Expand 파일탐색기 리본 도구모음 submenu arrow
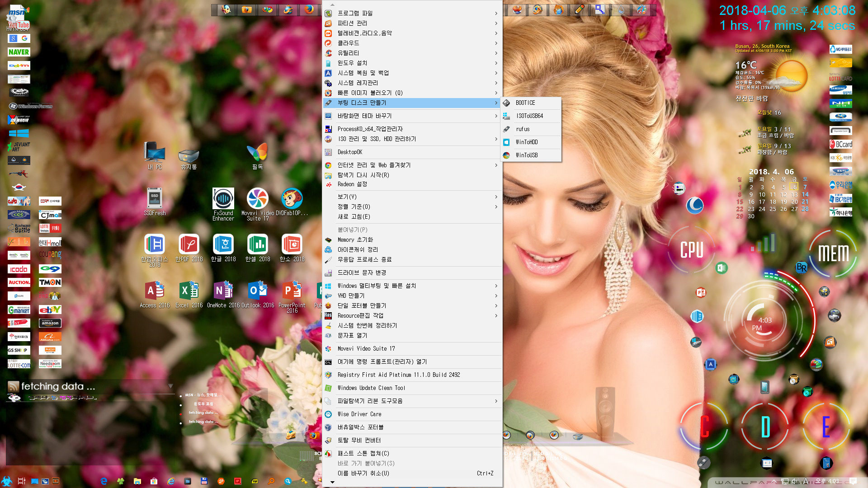868x488 pixels. pyautogui.click(x=496, y=401)
